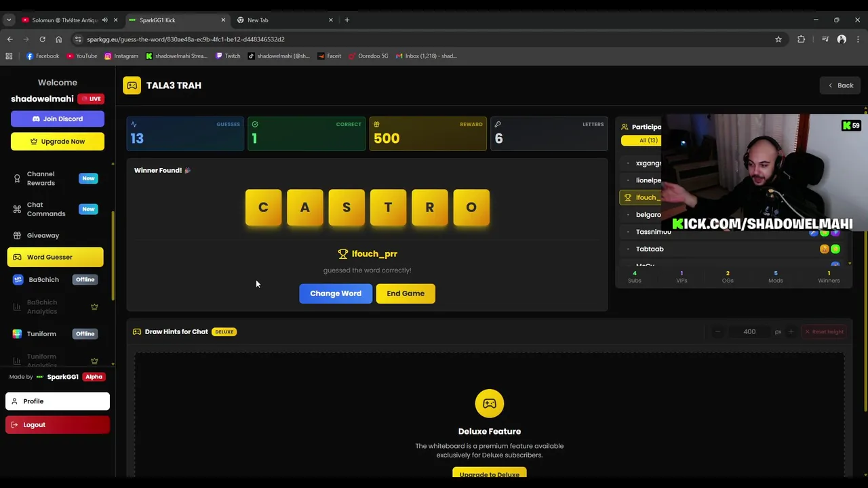Open Giveaway in the sidebar

(x=56, y=235)
